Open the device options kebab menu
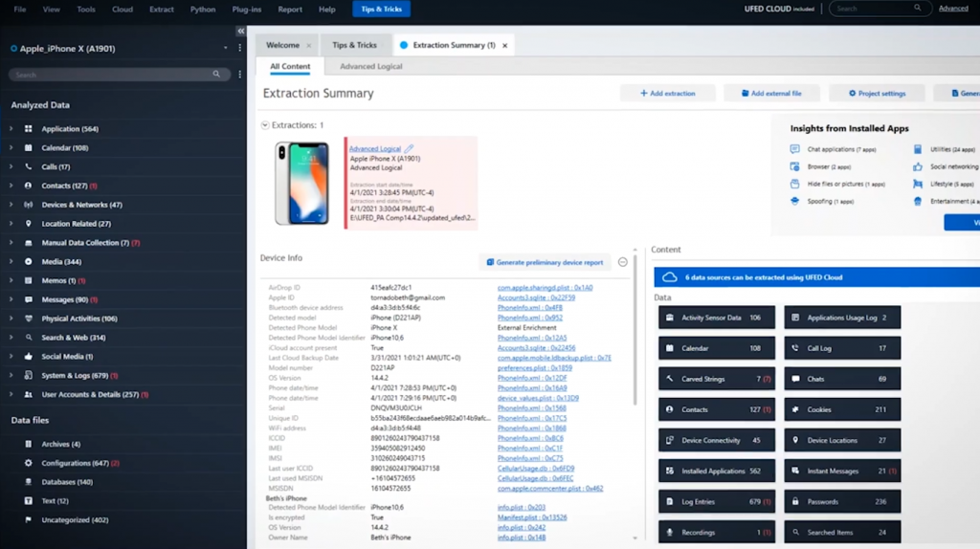Screen dimensions: 980x549 coord(239,48)
